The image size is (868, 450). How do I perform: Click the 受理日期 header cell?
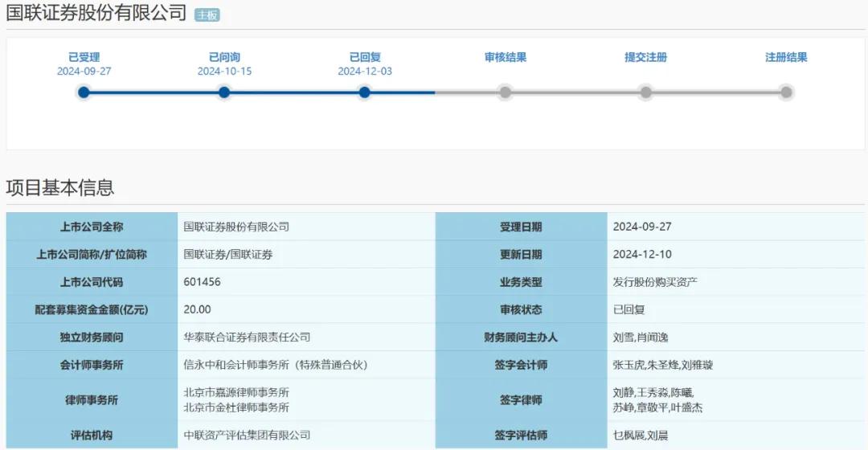521,227
